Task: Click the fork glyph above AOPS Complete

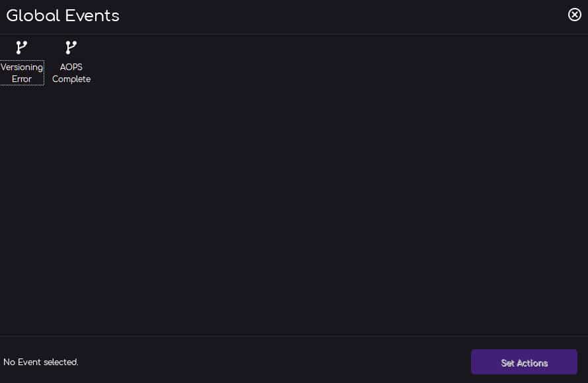Action: [x=71, y=48]
